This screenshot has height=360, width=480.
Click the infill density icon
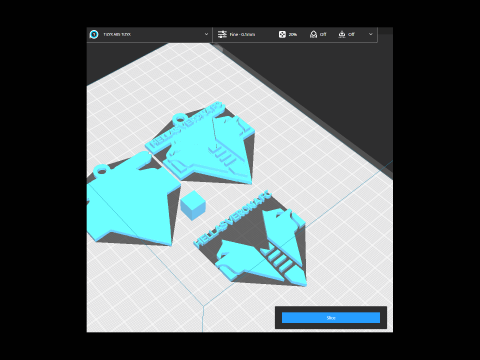pyautogui.click(x=282, y=34)
